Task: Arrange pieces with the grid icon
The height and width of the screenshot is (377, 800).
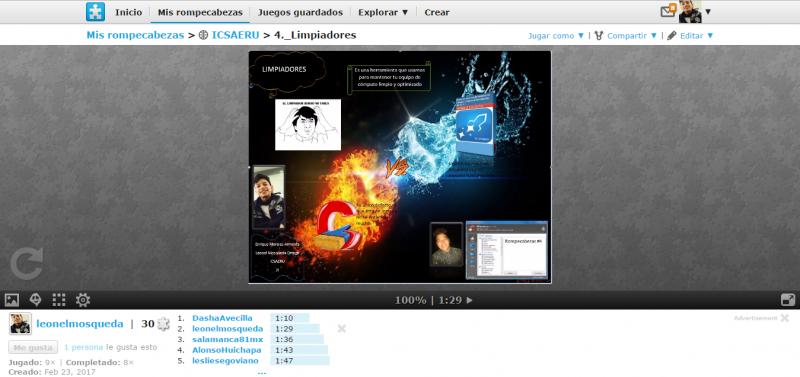Action: pyautogui.click(x=59, y=300)
